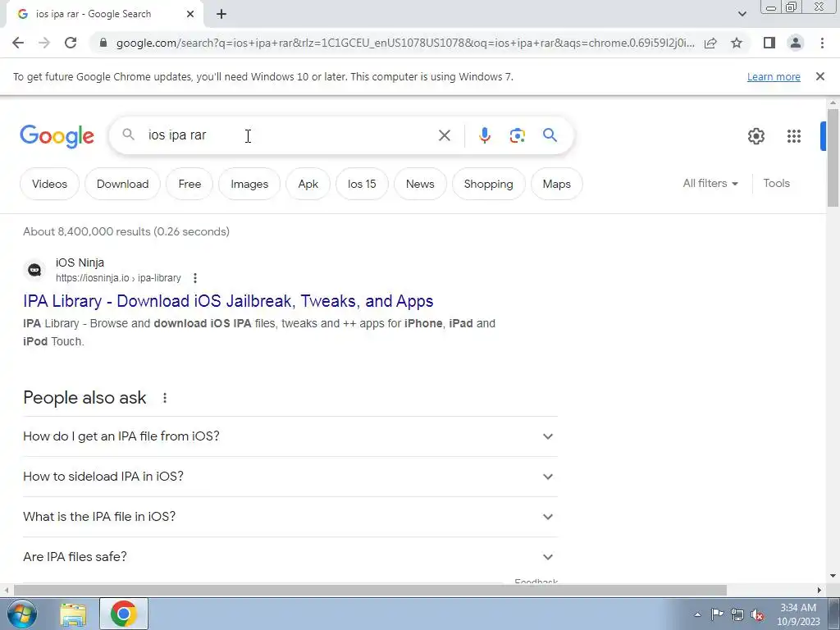Open Chrome profile avatar menu
The image size is (840, 630).
(796, 43)
